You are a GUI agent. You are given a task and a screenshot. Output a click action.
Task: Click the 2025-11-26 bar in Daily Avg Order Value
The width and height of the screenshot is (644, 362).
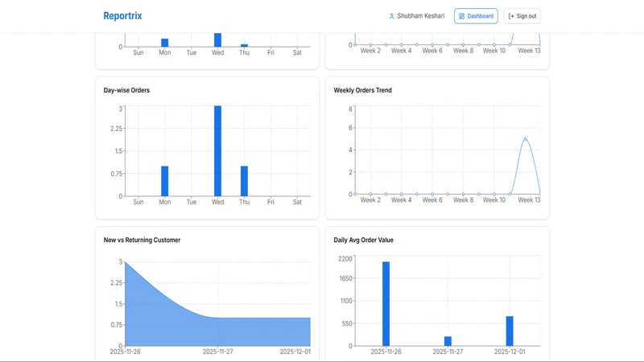pyautogui.click(x=386, y=304)
